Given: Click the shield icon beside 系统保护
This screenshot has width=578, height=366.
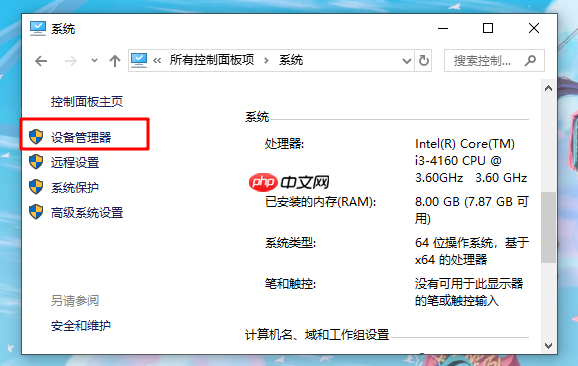Looking at the screenshot, I should (x=36, y=187).
